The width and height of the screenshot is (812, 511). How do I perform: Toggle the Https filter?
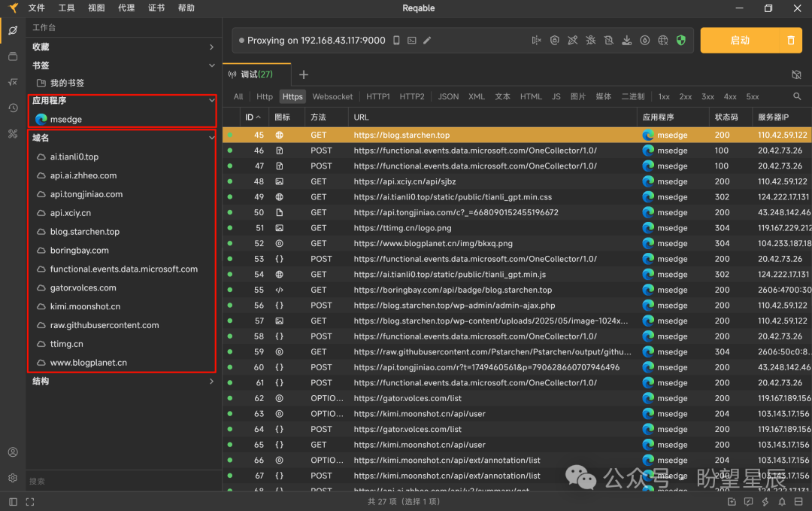coord(292,96)
